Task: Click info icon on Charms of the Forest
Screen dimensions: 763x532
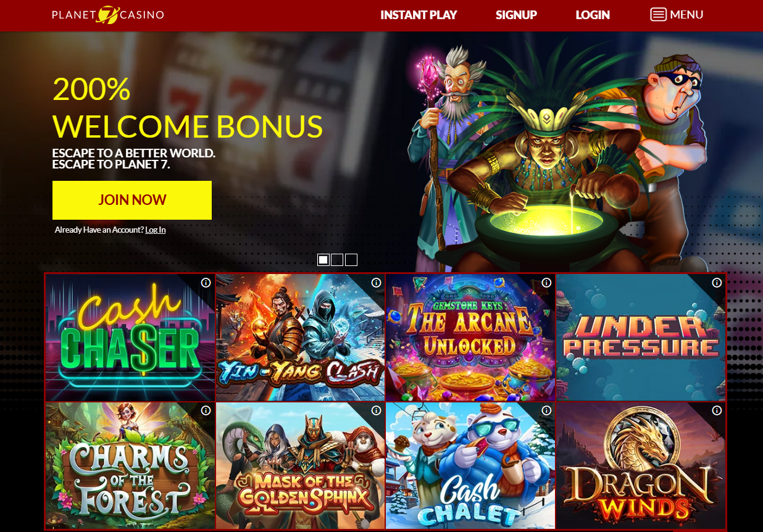Action: [x=206, y=410]
